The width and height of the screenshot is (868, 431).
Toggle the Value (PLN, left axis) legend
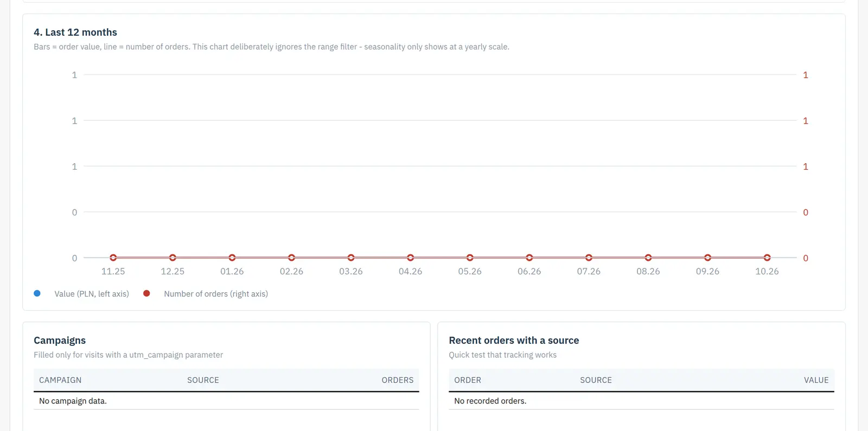(81, 294)
